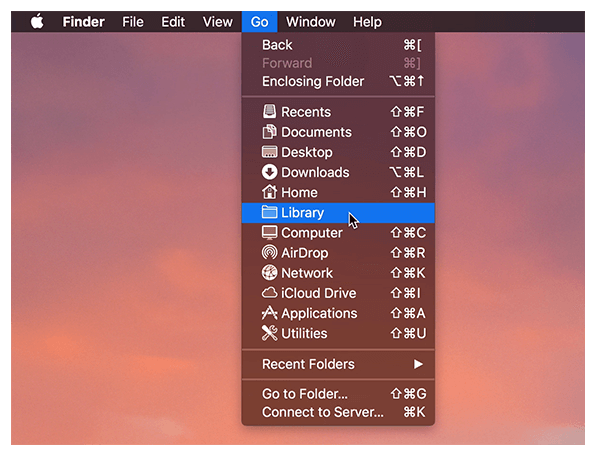Click the Utilities tools icon
Image resolution: width=596 pixels, height=455 pixels.
(269, 333)
